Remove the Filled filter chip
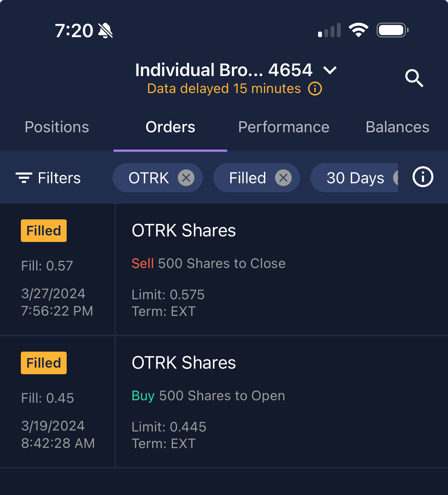Image resolution: width=448 pixels, height=495 pixels. coord(283,178)
